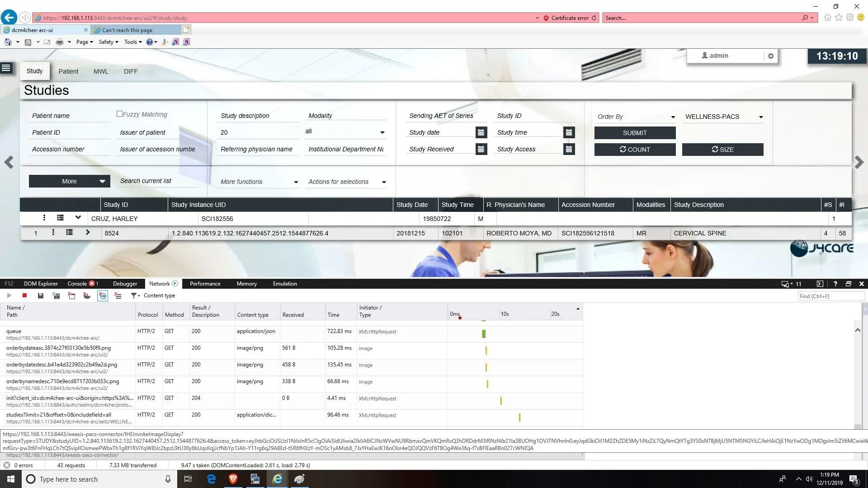Click the SUBMIT button
The height and width of the screenshot is (488, 868).
click(x=635, y=133)
